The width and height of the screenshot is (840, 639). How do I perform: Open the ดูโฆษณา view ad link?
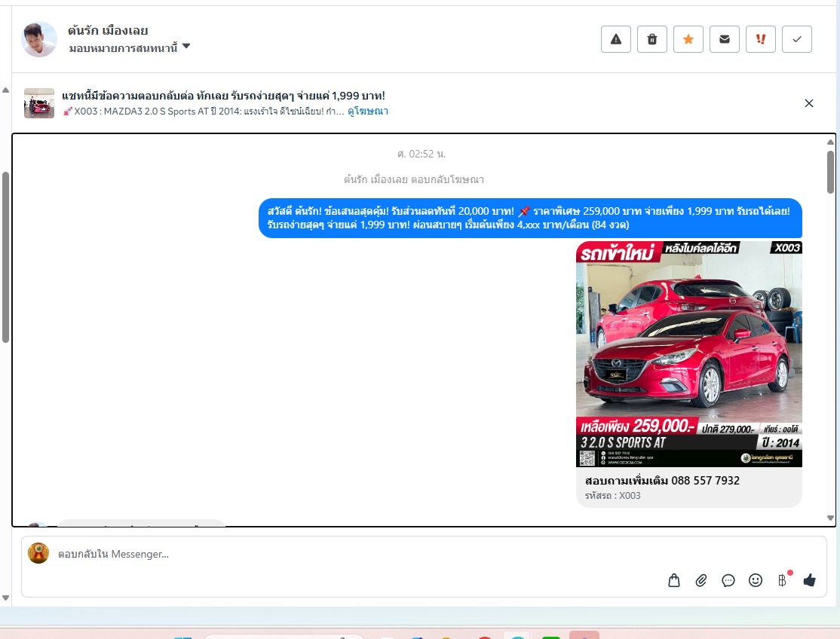pyautogui.click(x=368, y=112)
